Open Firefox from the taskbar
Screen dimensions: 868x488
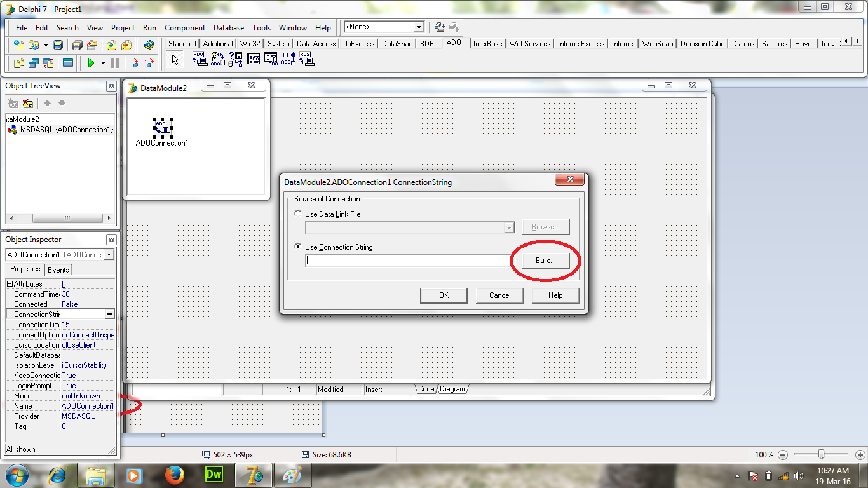[x=174, y=475]
